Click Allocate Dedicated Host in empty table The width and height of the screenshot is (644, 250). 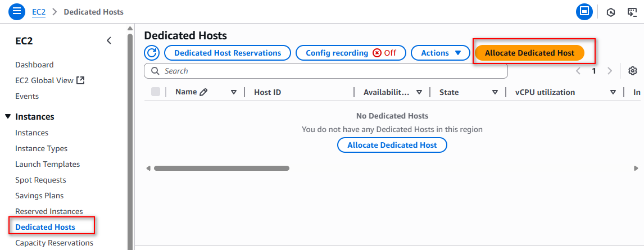click(x=392, y=145)
